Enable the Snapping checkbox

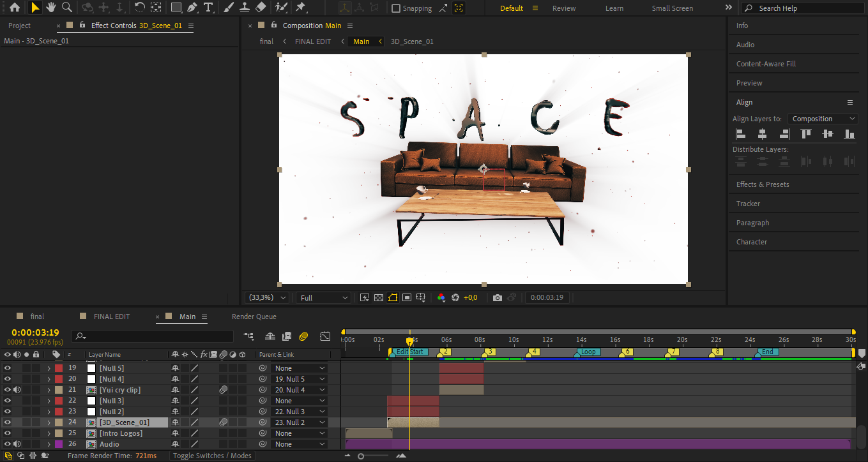click(x=396, y=8)
